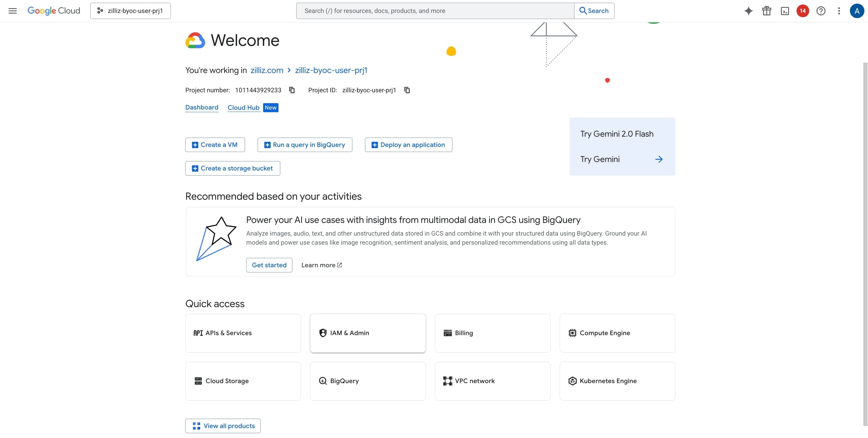The width and height of the screenshot is (868, 438).
Task: Focus the resources search input field
Action: [435, 11]
